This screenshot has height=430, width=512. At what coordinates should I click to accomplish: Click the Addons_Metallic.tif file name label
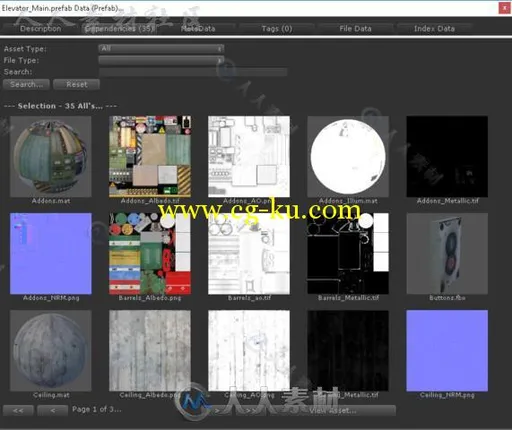447,201
